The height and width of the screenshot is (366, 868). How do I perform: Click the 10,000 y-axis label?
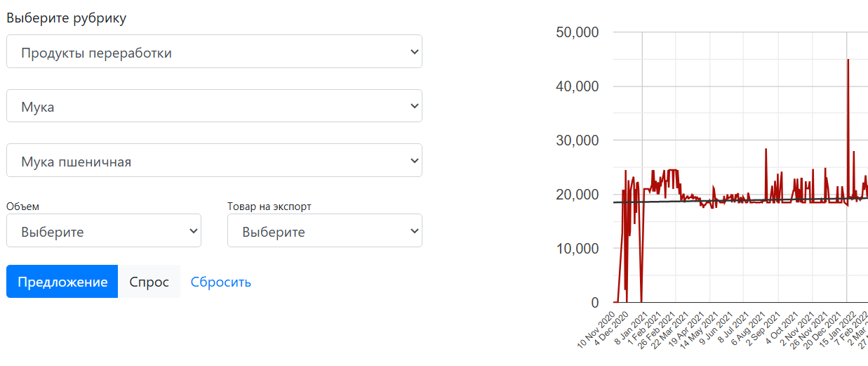tap(575, 249)
